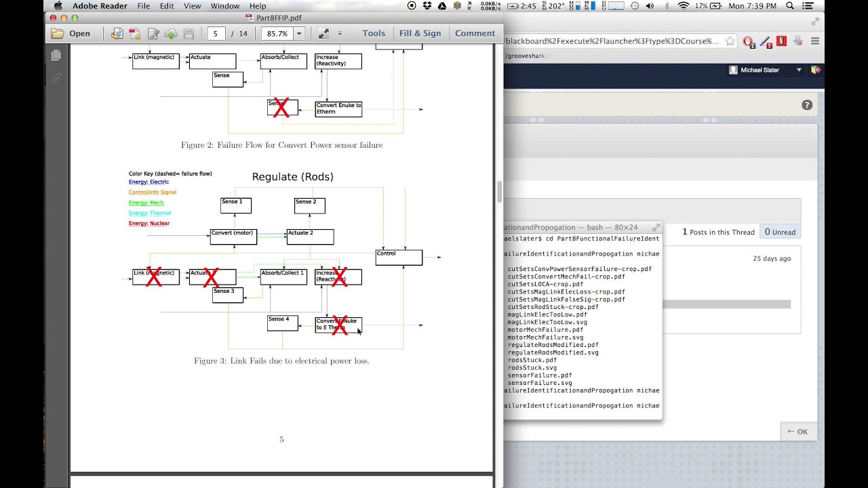The image size is (868, 488).
Task: Open the page thumbnails panel icon
Action: [56, 56]
